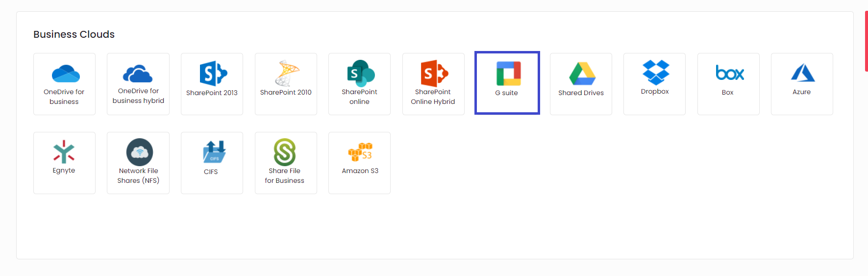
Task: Click the red scrollbar on the right edge
Action: (x=867, y=41)
